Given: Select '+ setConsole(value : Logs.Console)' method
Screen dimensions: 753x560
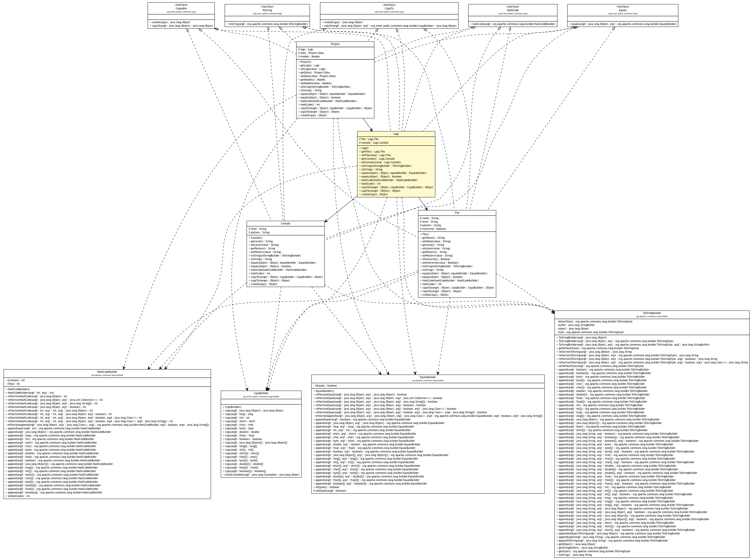Looking at the screenshot, I should click(380, 162).
